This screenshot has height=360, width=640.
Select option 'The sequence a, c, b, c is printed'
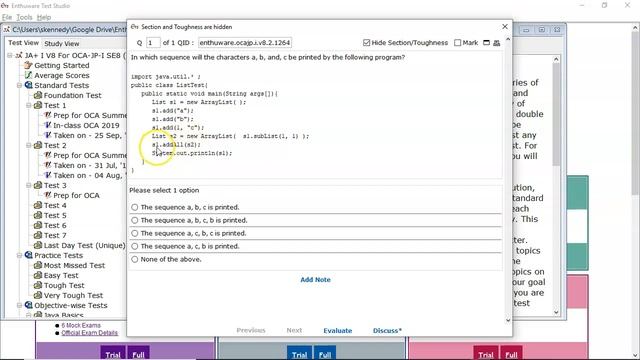click(x=135, y=233)
